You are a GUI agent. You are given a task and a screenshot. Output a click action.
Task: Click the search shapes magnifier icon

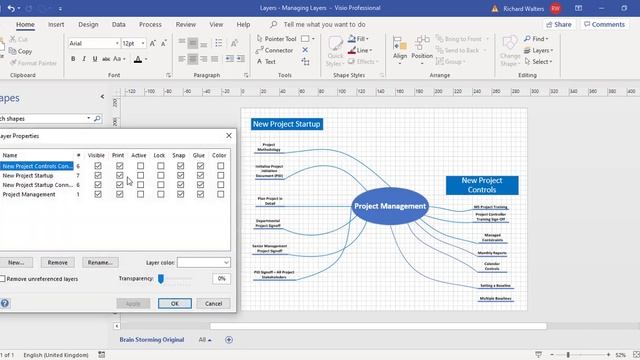pos(97,118)
